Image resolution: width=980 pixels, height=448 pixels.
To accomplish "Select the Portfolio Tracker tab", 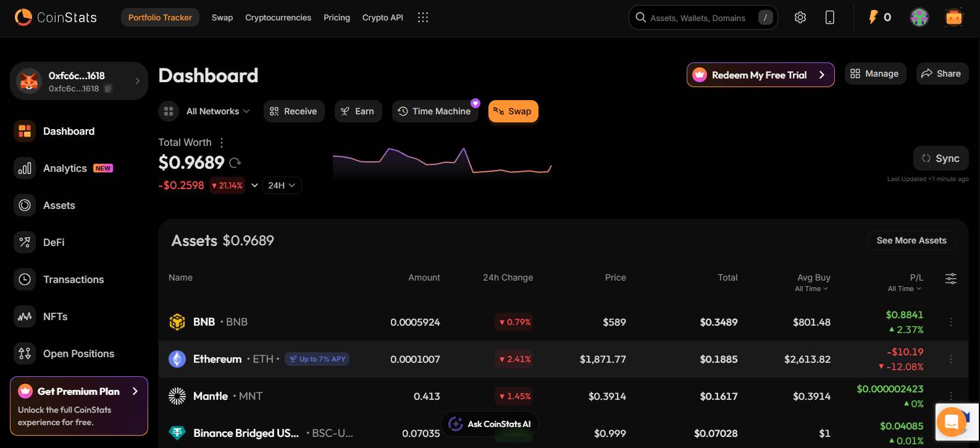I will 160,17.
